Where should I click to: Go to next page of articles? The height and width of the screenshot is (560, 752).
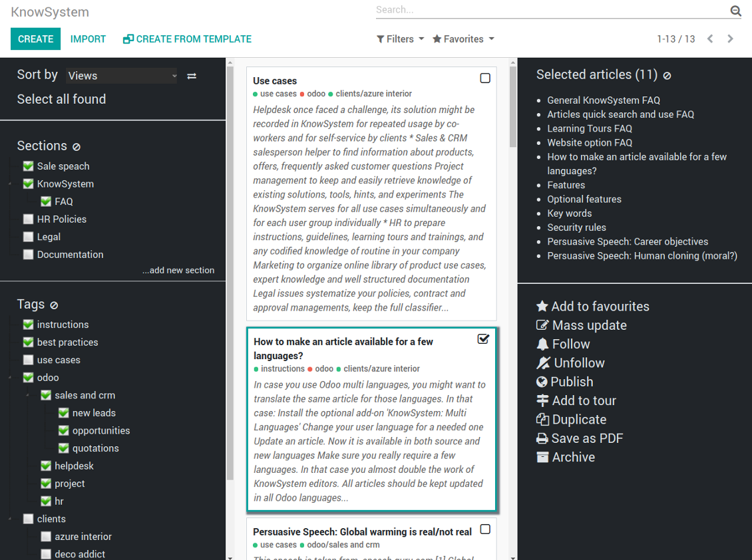click(730, 39)
